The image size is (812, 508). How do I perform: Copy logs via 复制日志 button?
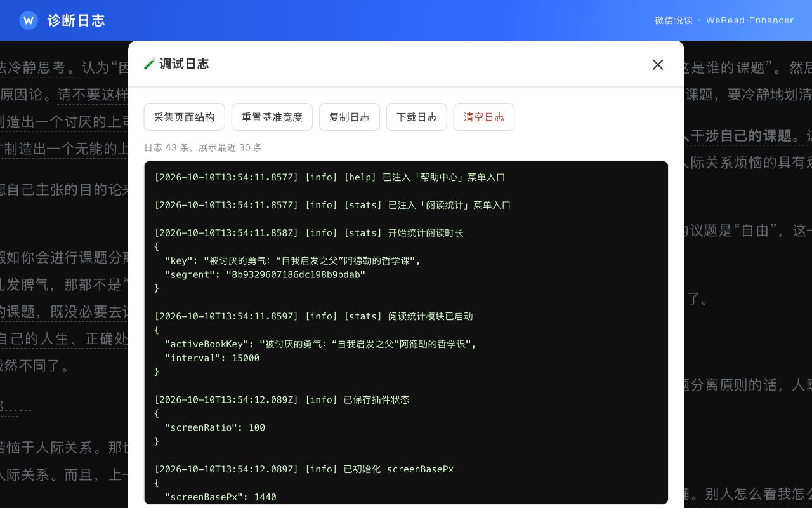click(x=350, y=117)
